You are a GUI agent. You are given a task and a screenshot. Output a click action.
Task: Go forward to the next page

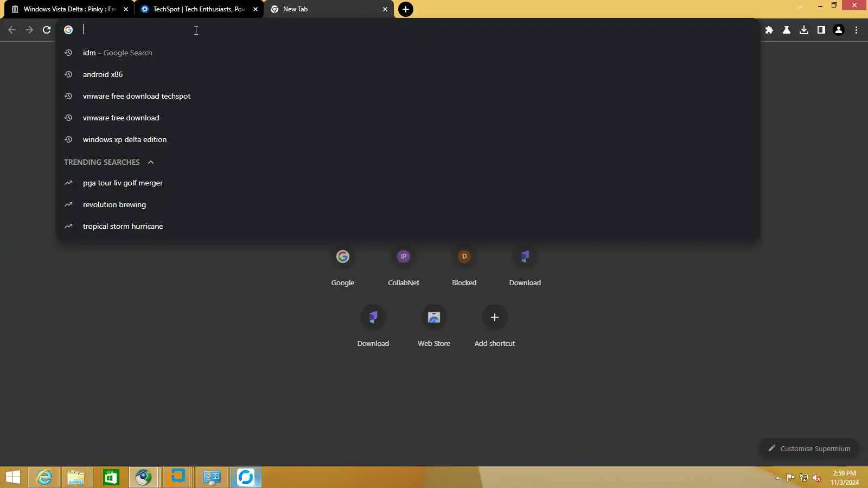[x=29, y=30]
